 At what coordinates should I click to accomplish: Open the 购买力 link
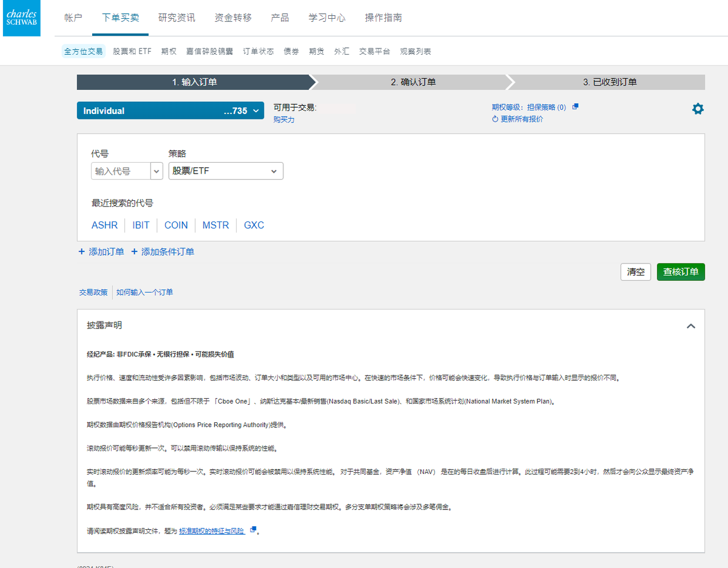tap(283, 120)
